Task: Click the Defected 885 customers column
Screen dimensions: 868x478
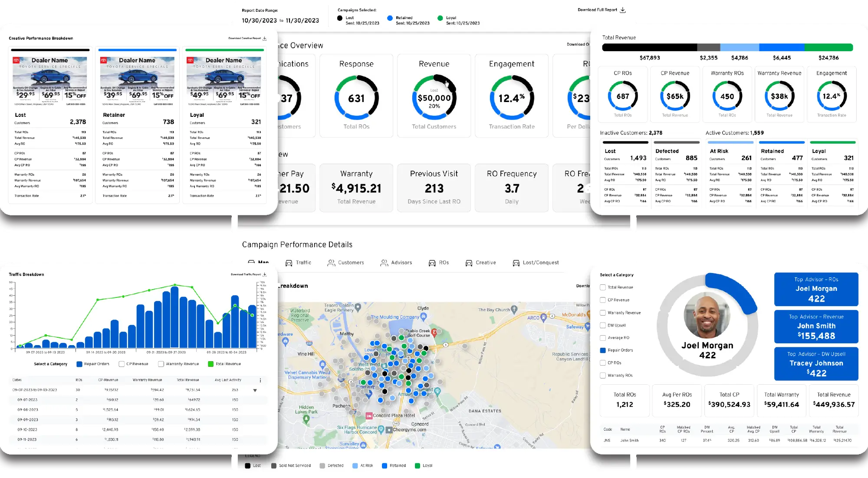Action: tap(677, 175)
